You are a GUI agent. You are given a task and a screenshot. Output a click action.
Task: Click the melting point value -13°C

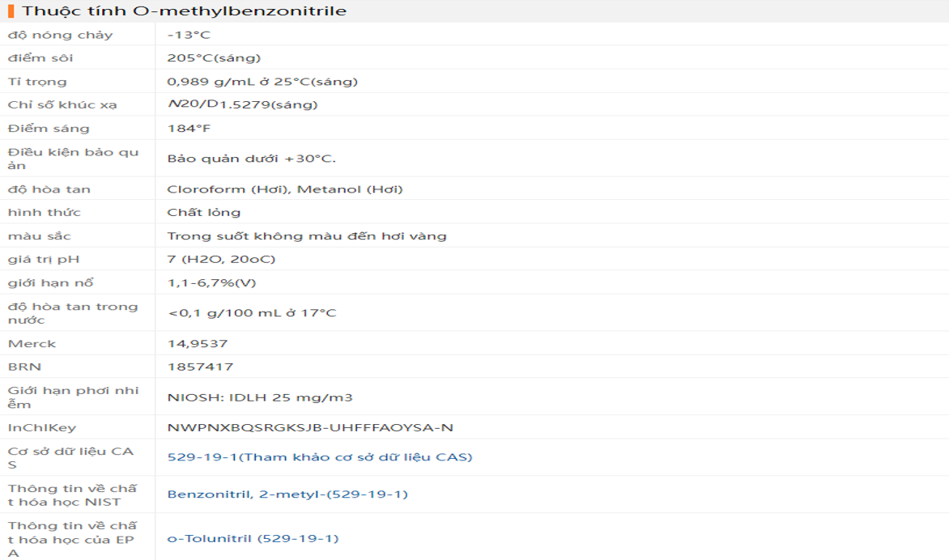point(189,35)
